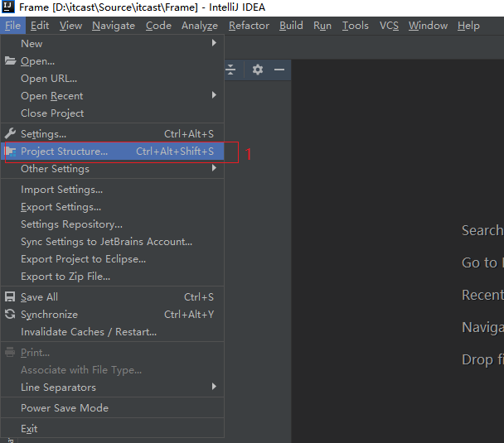Click the Project Structure icon in menu
The image size is (504, 443).
tap(11, 152)
